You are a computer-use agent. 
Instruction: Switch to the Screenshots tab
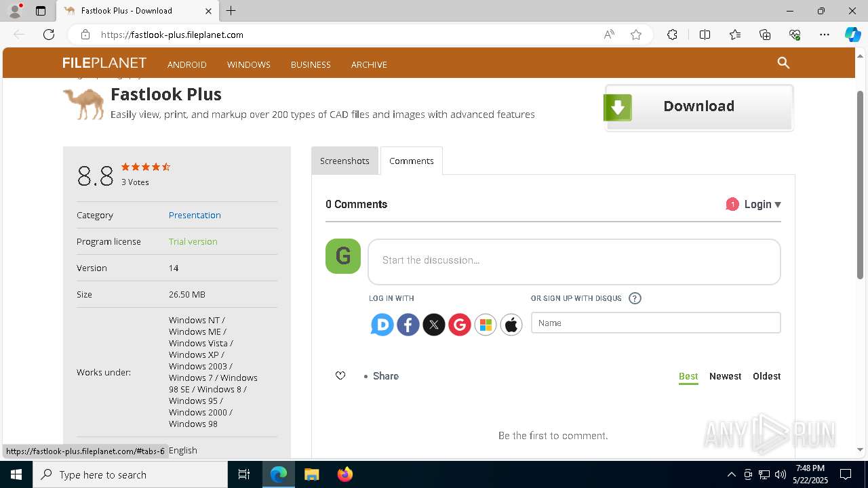pyautogui.click(x=344, y=161)
